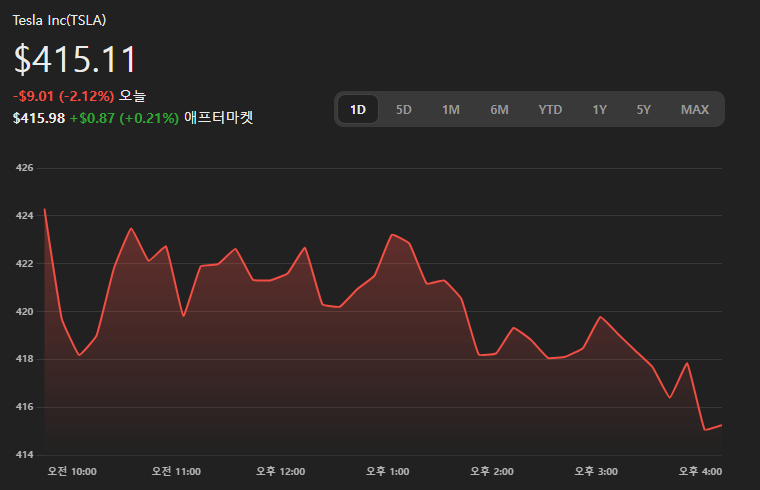Click the 420 y-axis label
The image size is (760, 490).
tap(24, 311)
